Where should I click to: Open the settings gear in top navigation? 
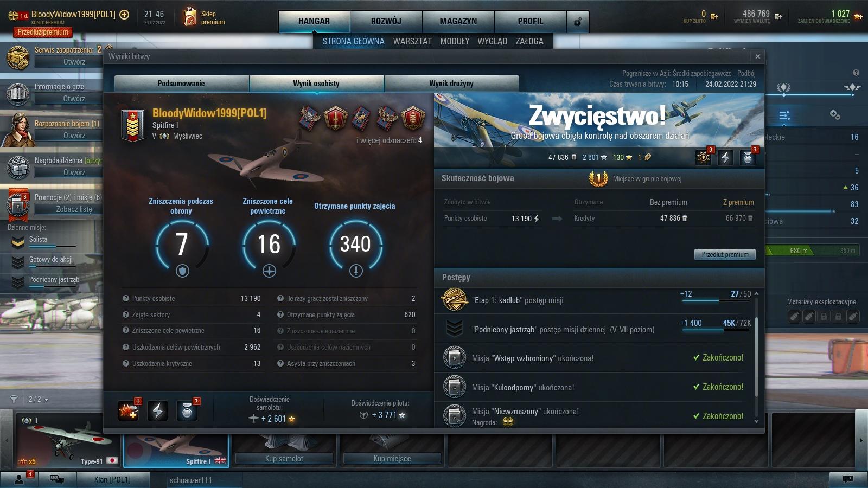coord(578,22)
